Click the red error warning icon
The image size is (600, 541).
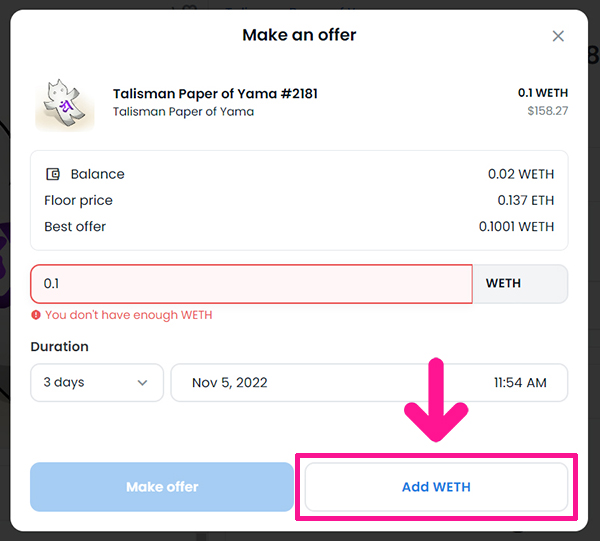point(36,315)
